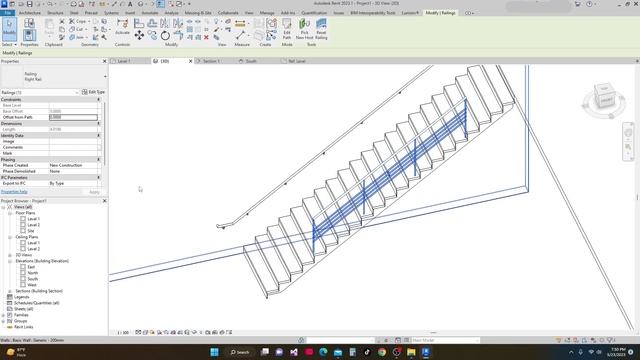The width and height of the screenshot is (640, 360).
Task: Click the Revit app icon on the taskbar
Action: [x=426, y=352]
